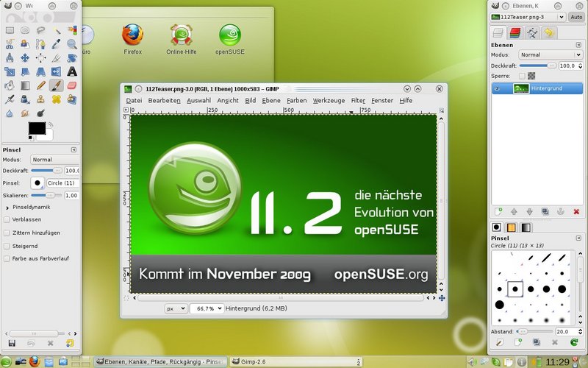Select the Fuzzy Select magic wand tool

point(57,30)
